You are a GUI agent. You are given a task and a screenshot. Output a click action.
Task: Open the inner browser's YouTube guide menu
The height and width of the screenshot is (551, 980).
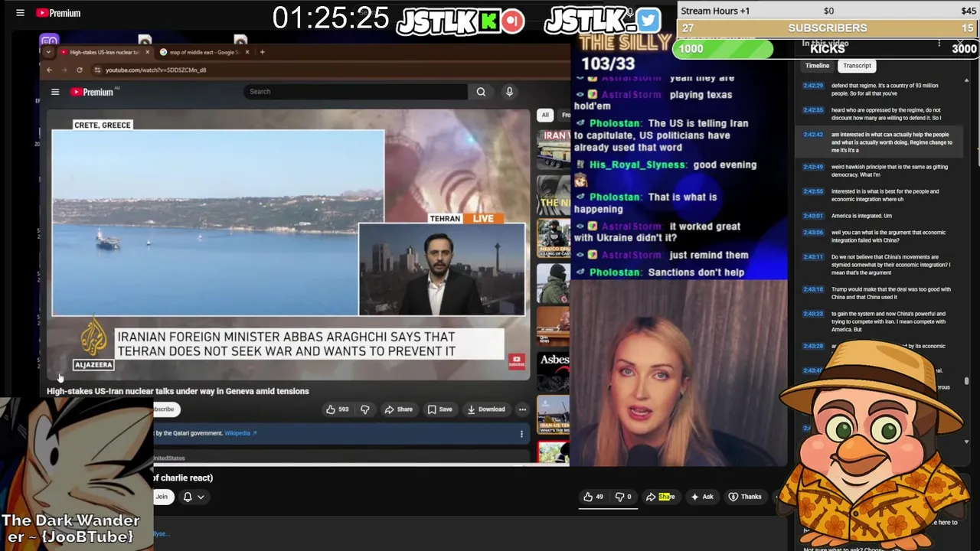[55, 92]
